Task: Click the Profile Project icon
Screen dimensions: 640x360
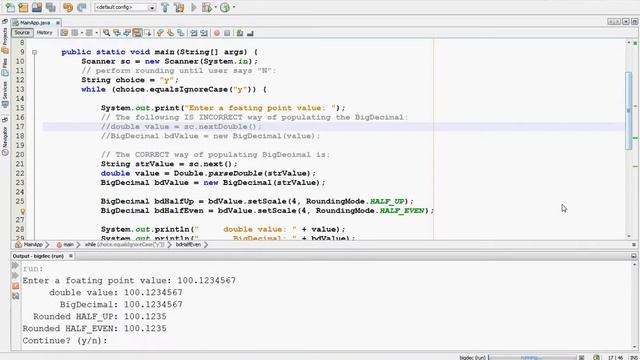Action: click(225, 7)
